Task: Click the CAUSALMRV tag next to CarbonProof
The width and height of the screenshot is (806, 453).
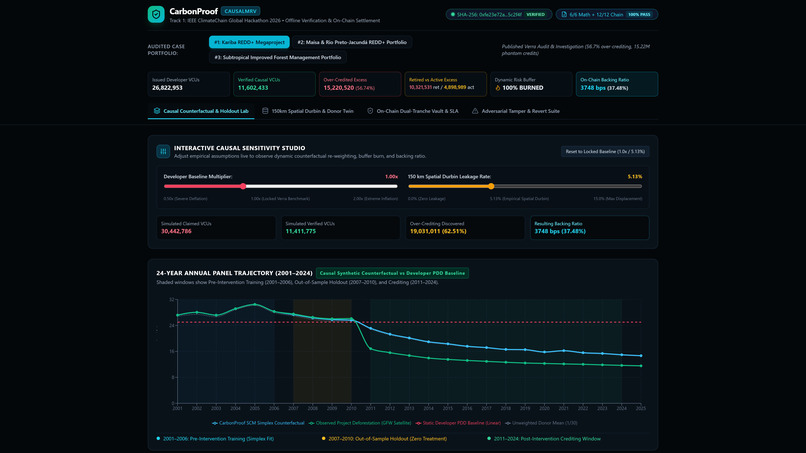Action: point(241,11)
